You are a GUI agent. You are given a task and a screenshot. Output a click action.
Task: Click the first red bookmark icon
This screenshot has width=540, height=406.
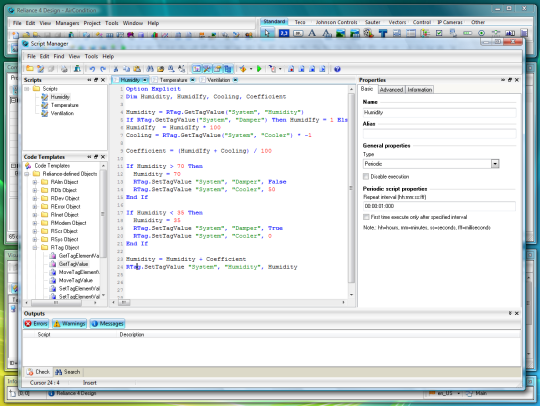291,69
